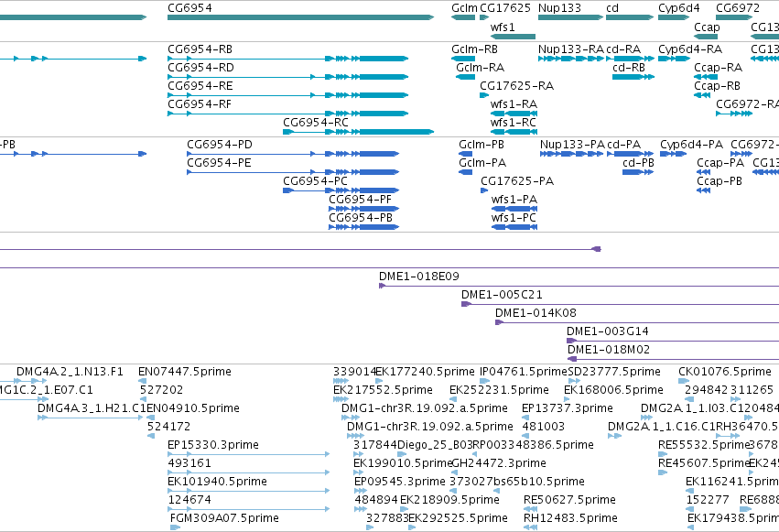Select transcript label CG6954-RF
The width and height of the screenshot is (779, 532).
[x=200, y=104]
